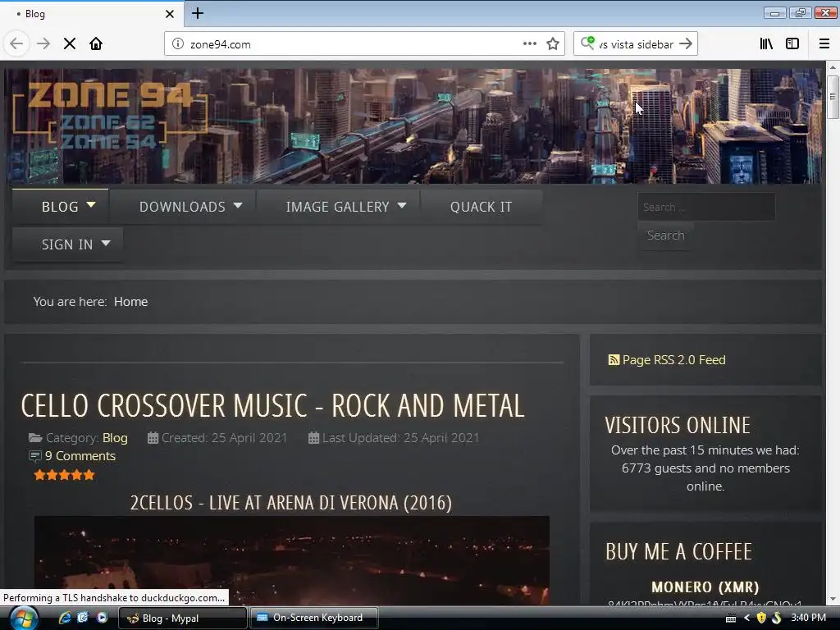Open keyboard tray icon
Viewport: 840px width, 630px height.
point(731,619)
